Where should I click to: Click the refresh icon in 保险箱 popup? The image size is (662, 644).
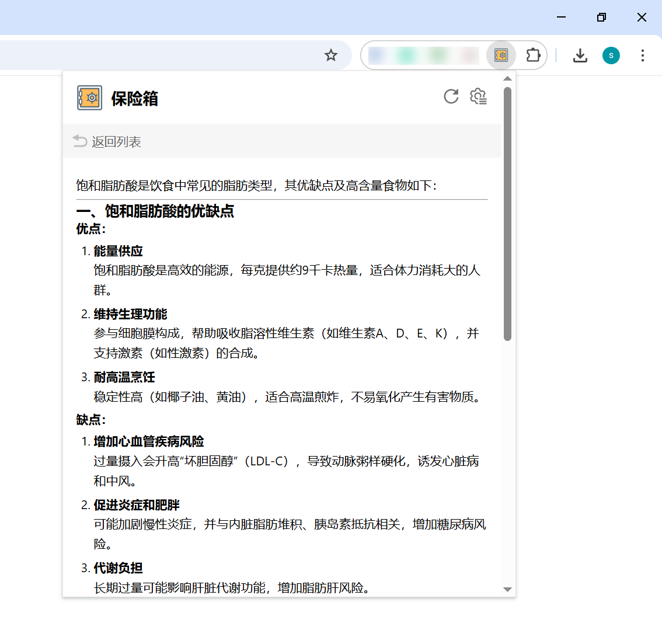click(x=451, y=97)
